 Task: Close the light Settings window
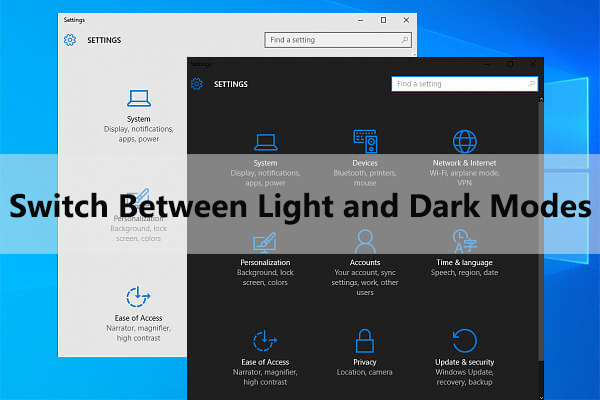[x=406, y=20]
